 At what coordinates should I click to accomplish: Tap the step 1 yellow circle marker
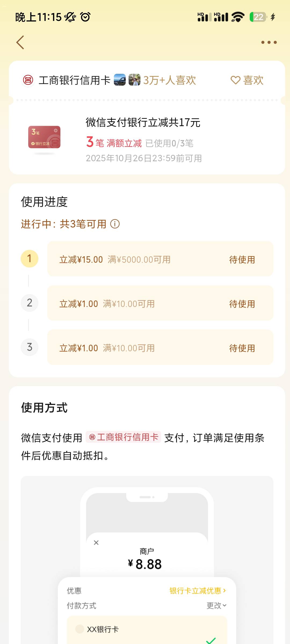click(30, 259)
